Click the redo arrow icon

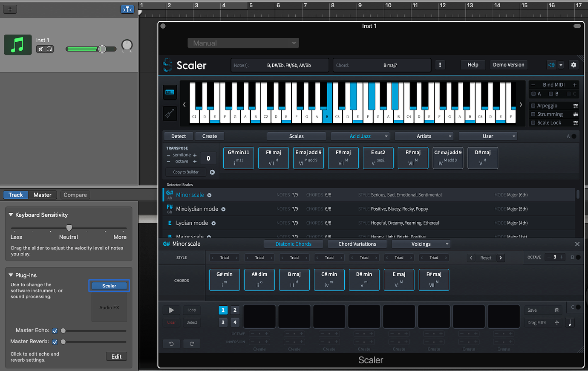coord(192,344)
